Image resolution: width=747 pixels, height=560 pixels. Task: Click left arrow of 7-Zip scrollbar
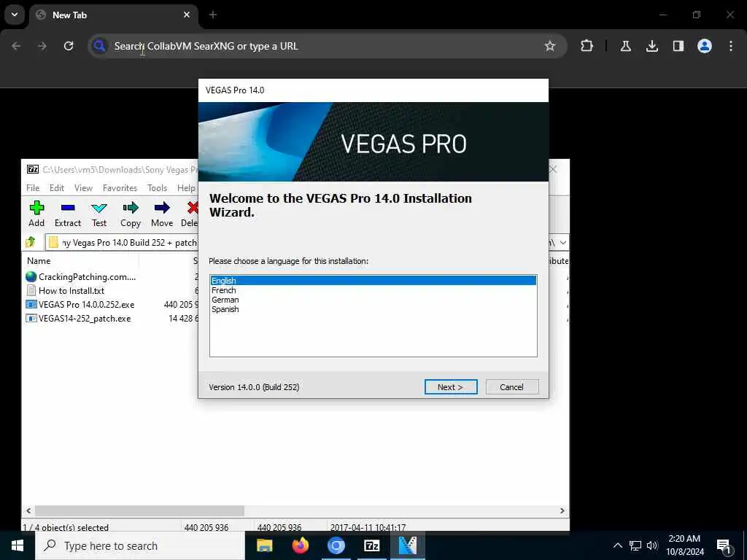pyautogui.click(x=28, y=510)
